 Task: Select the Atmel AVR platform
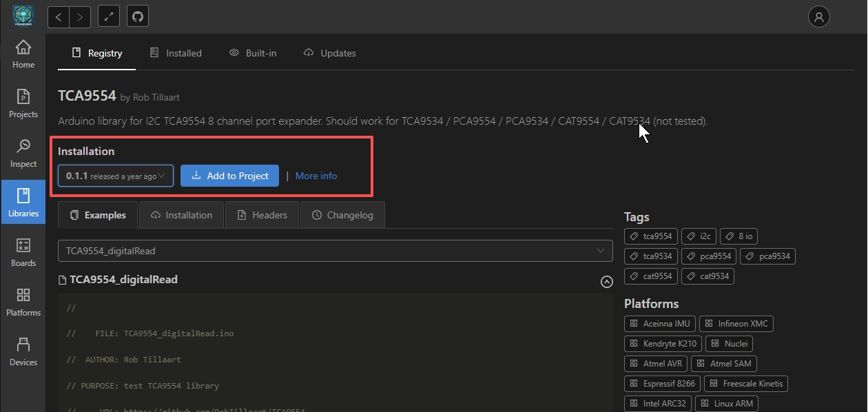656,364
